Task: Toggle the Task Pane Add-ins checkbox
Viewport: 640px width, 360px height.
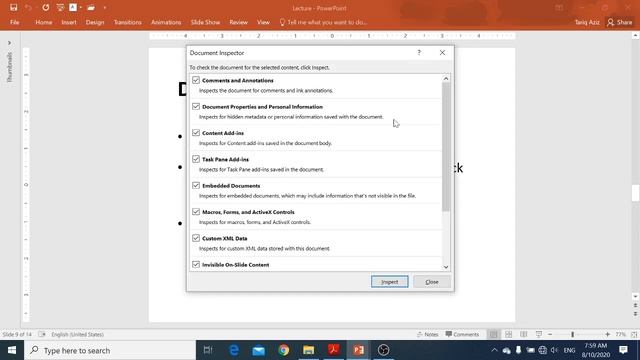Action: tap(196, 159)
